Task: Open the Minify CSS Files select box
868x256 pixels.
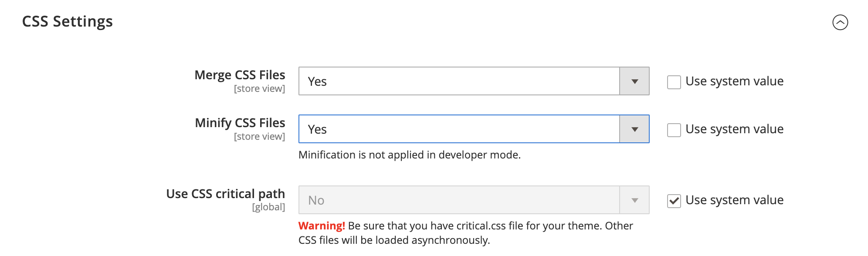Action: [x=459, y=129]
